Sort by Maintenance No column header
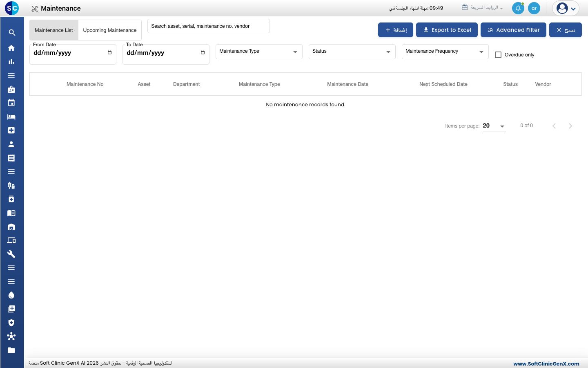The height and width of the screenshot is (368, 588). [x=85, y=84]
